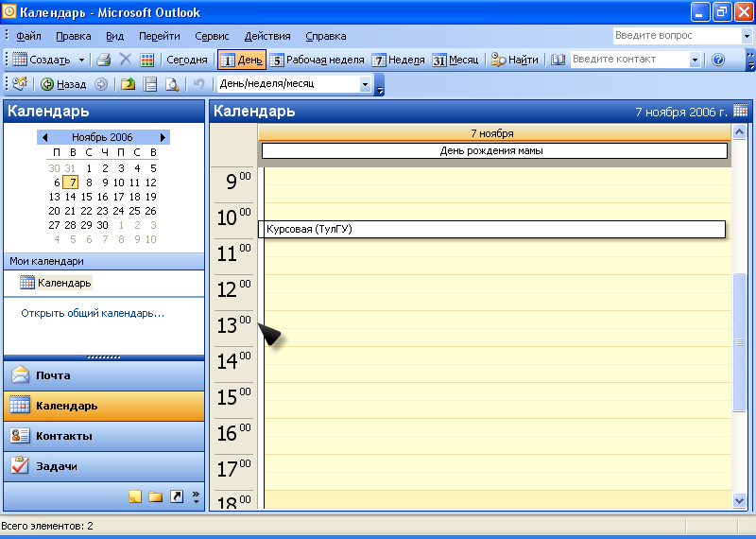Click the Print icon in the toolbar
The height and width of the screenshot is (539, 756).
(103, 60)
